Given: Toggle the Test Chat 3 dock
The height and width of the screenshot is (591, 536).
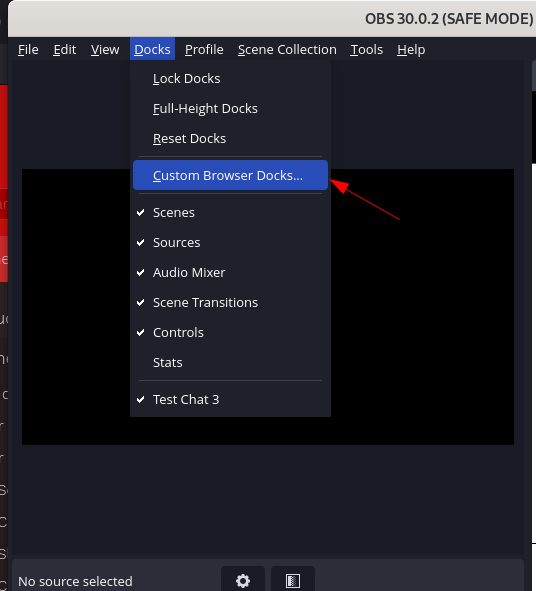Looking at the screenshot, I should pyautogui.click(x=230, y=400).
